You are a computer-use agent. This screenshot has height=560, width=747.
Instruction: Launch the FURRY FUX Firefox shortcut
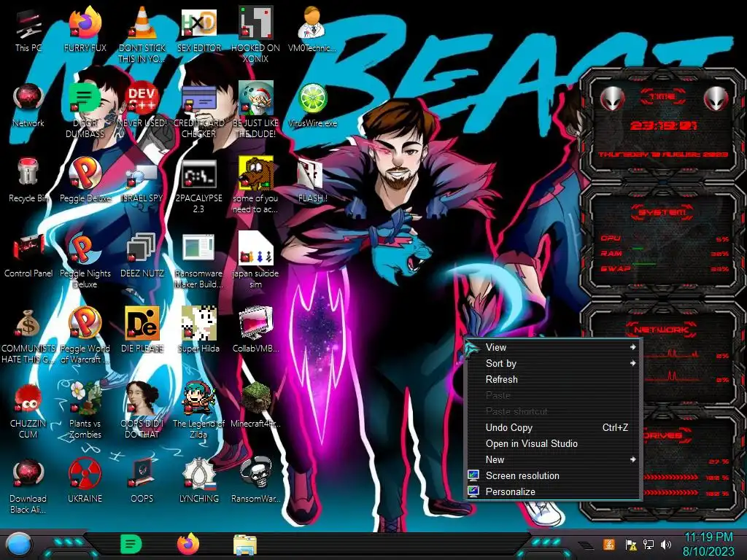(x=85, y=30)
